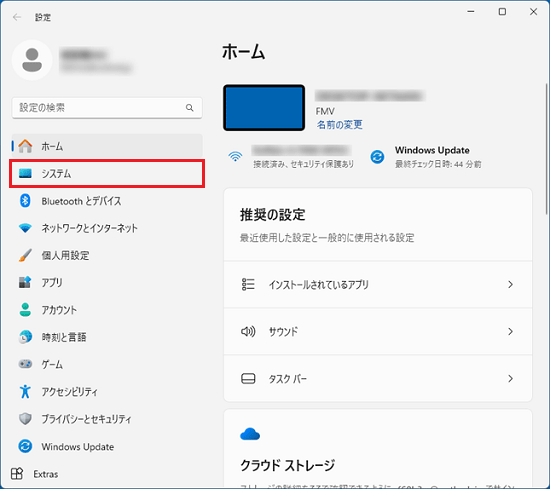Click the installed apps list icon
550x489 pixels.
click(248, 284)
